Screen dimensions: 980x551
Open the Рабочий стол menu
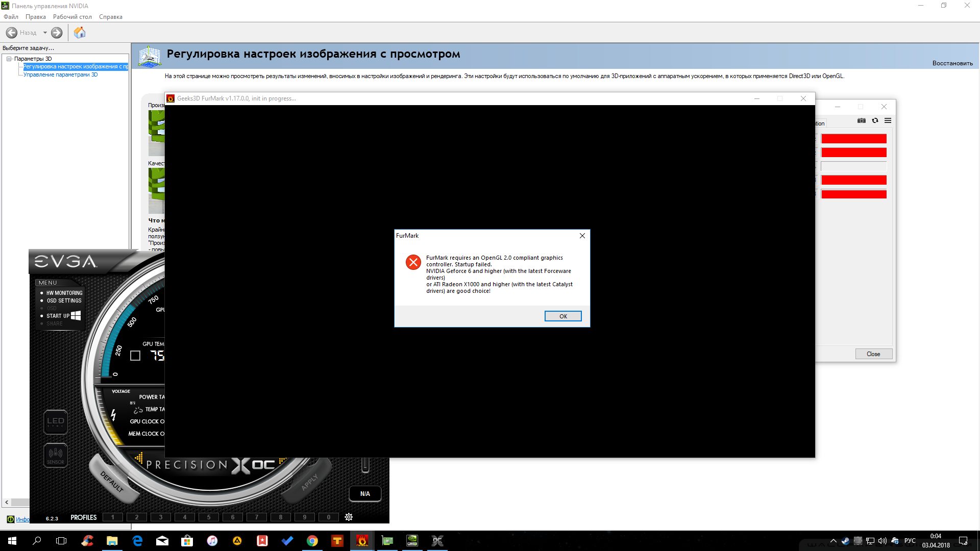tap(72, 17)
